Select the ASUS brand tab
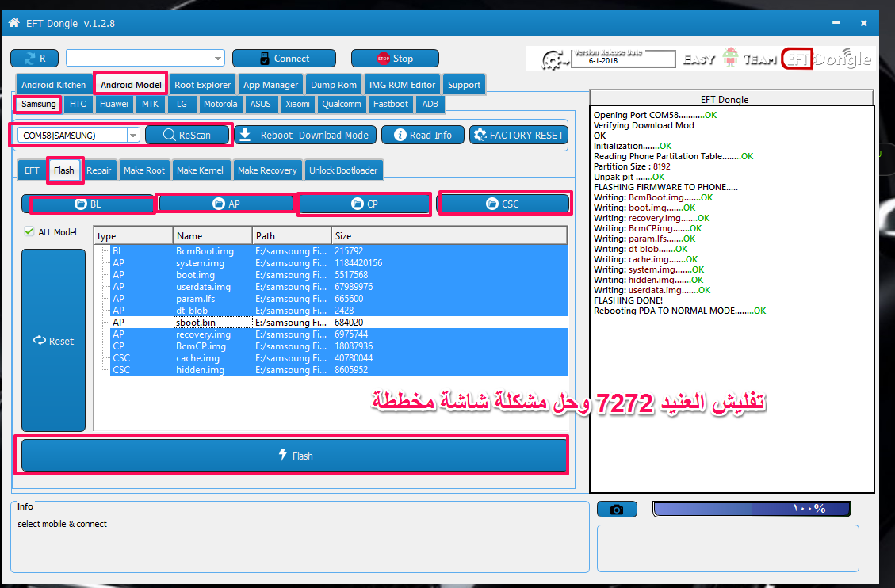This screenshot has width=895, height=588. pos(260,104)
